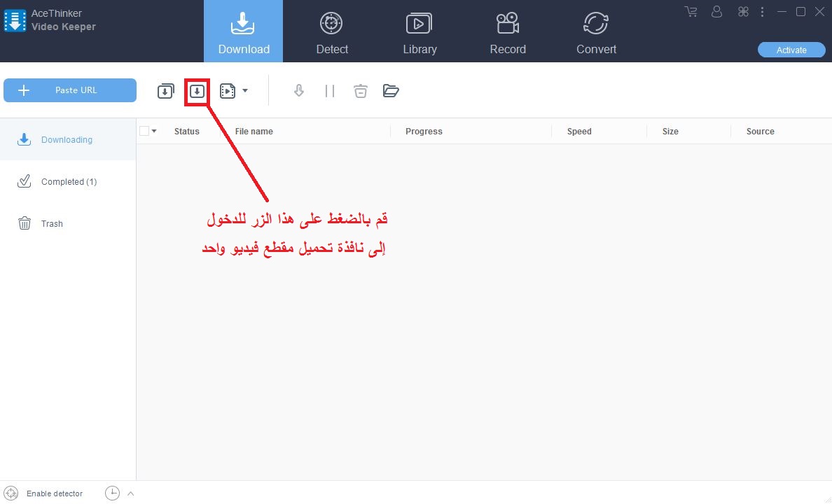The width and height of the screenshot is (832, 504).
Task: Click the Paste URL button
Action: (69, 90)
